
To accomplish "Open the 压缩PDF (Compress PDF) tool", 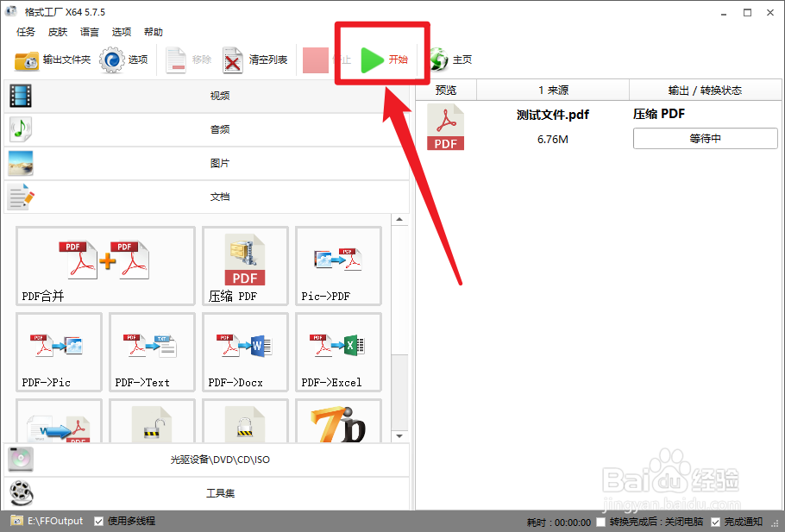I will click(x=244, y=266).
